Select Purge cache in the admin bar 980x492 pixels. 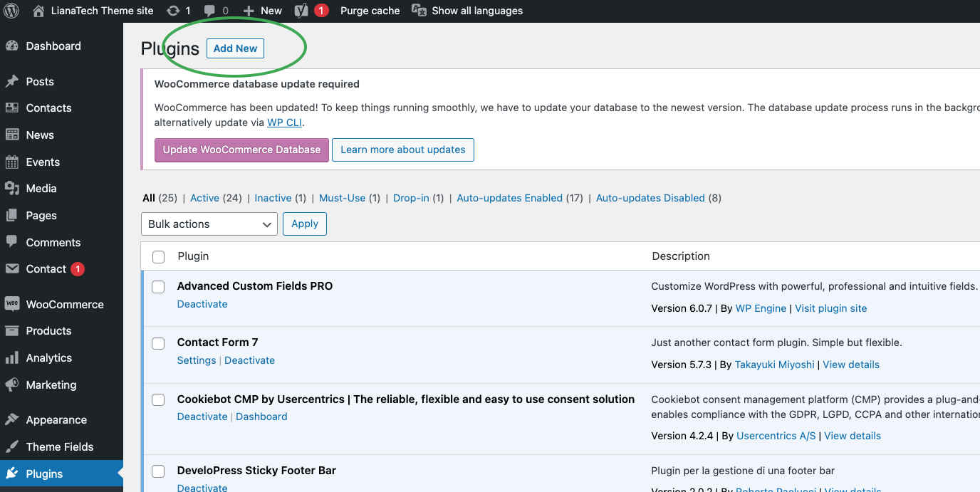[x=370, y=11]
